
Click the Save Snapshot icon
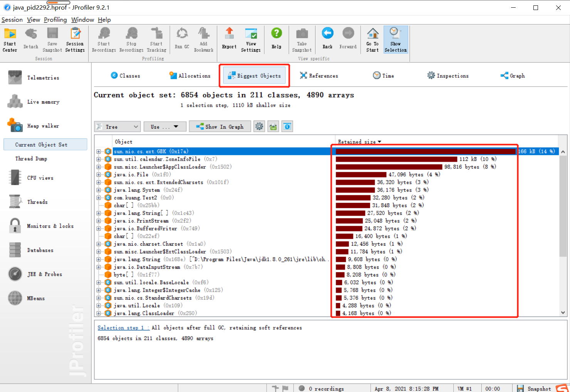pos(52,40)
